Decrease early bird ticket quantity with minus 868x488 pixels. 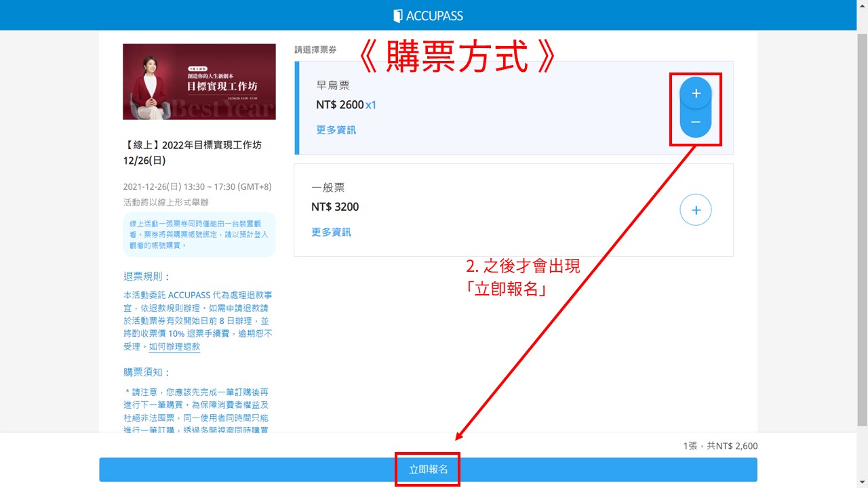tap(695, 122)
